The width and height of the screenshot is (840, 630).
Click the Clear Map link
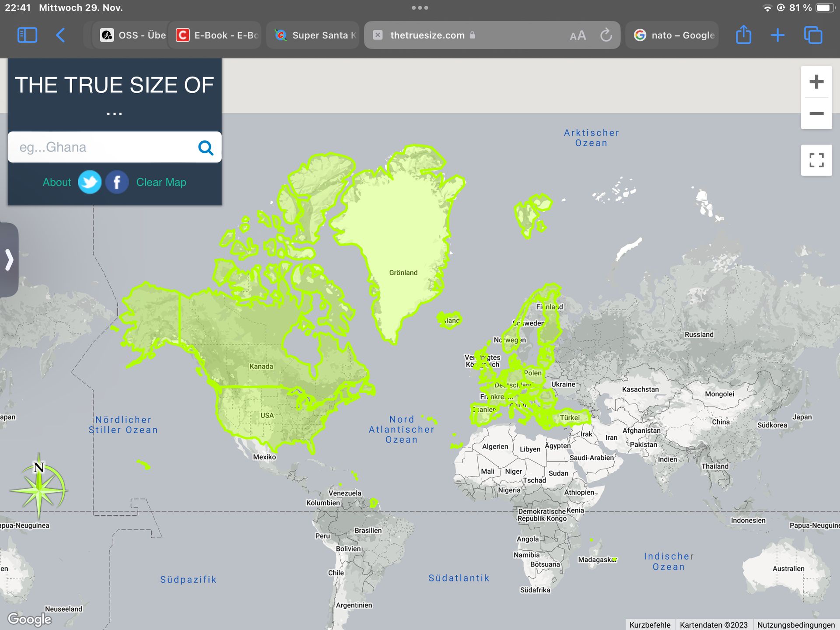[x=161, y=182]
